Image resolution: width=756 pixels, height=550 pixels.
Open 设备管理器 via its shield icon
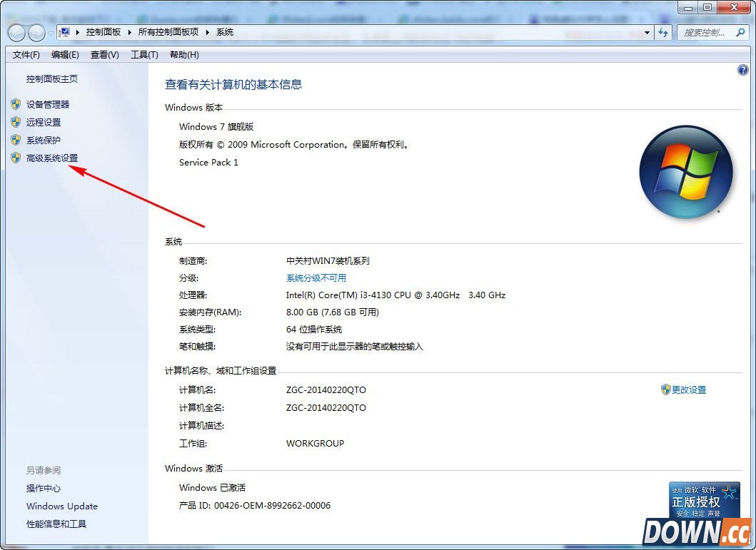pos(16,104)
